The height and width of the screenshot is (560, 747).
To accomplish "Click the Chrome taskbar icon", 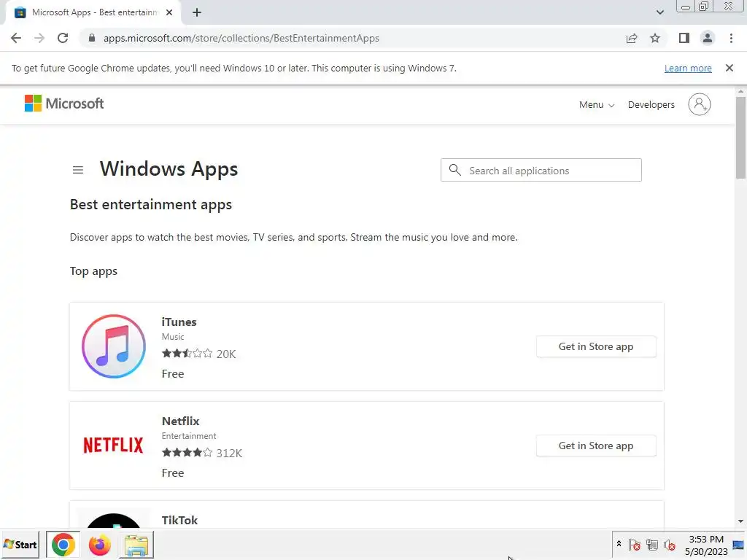I will pyautogui.click(x=63, y=545).
